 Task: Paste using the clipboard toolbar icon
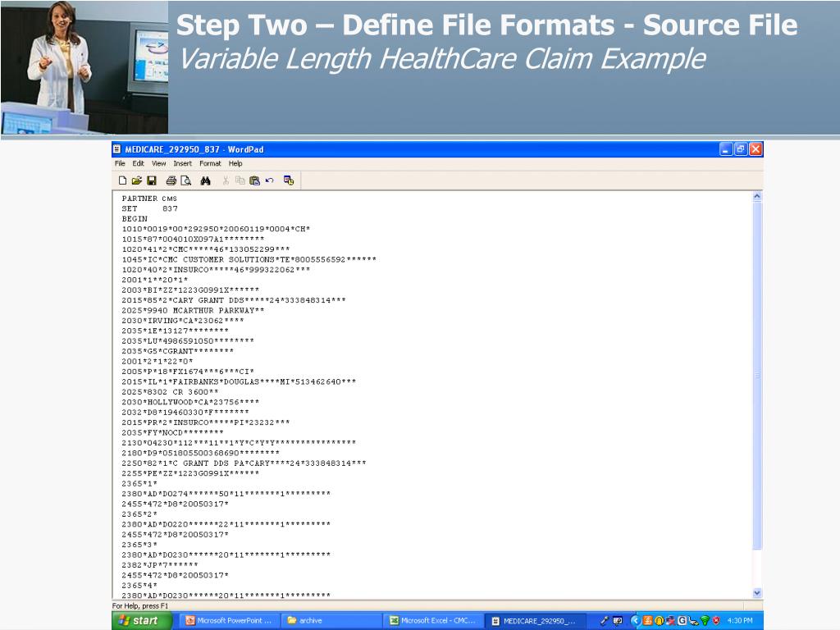coord(254,180)
